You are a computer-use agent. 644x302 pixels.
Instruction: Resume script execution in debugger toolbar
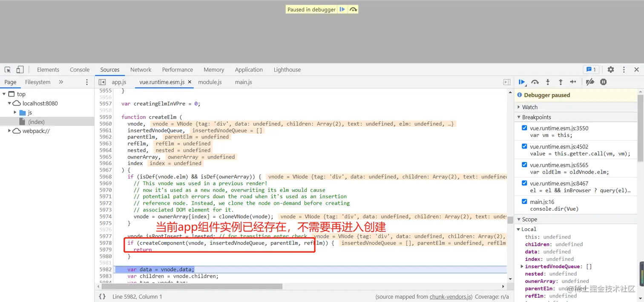(522, 82)
